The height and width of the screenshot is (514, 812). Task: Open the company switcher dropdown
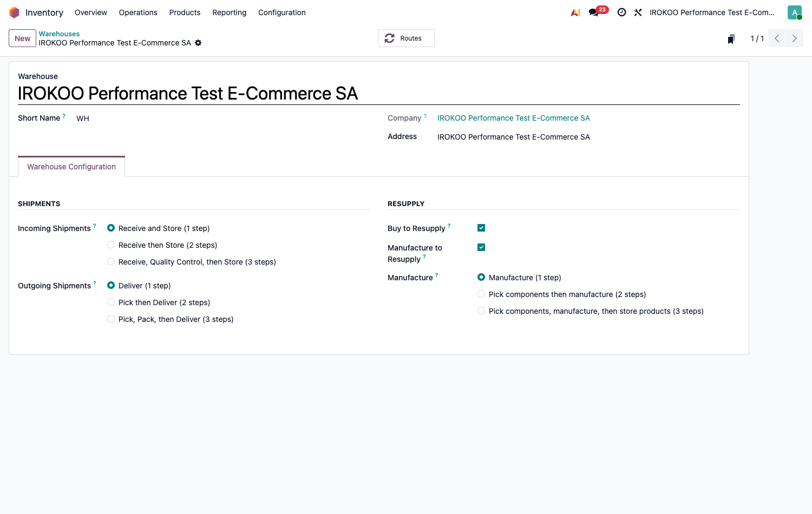tap(712, 12)
